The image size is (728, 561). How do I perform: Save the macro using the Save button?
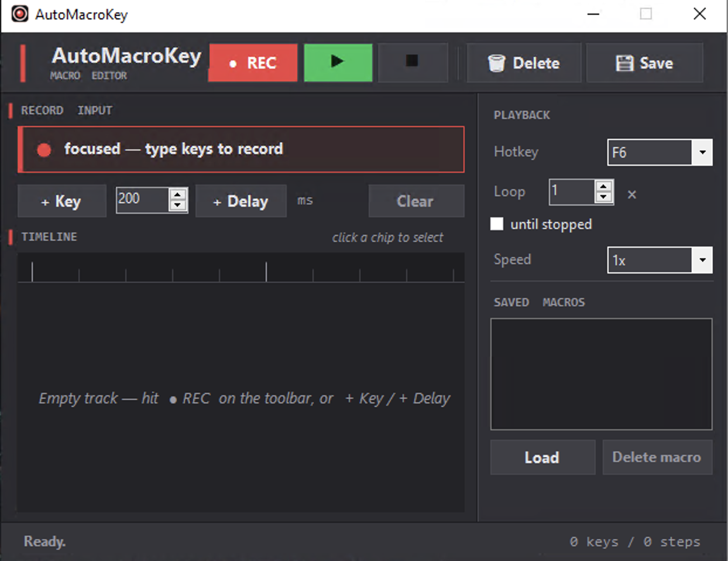tap(644, 63)
